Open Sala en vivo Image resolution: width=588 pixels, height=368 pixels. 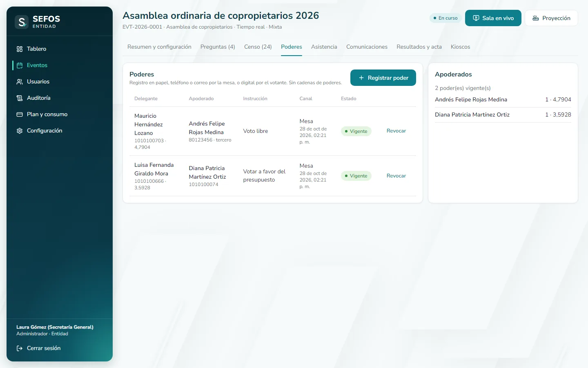click(x=493, y=18)
